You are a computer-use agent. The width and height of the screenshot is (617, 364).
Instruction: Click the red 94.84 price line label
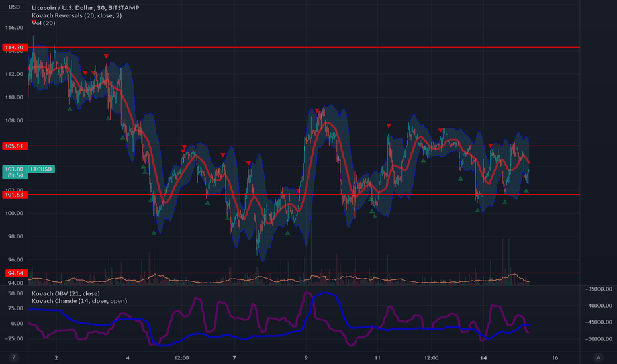[x=16, y=273]
